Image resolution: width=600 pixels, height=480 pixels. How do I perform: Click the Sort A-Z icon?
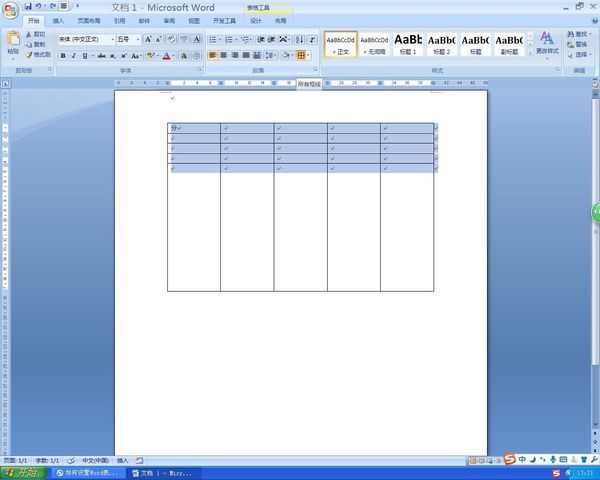point(299,39)
